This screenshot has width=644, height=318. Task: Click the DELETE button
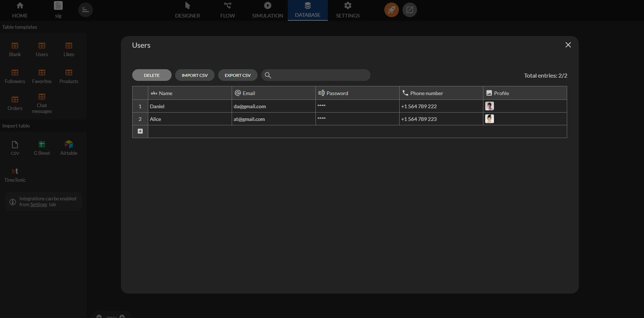152,75
